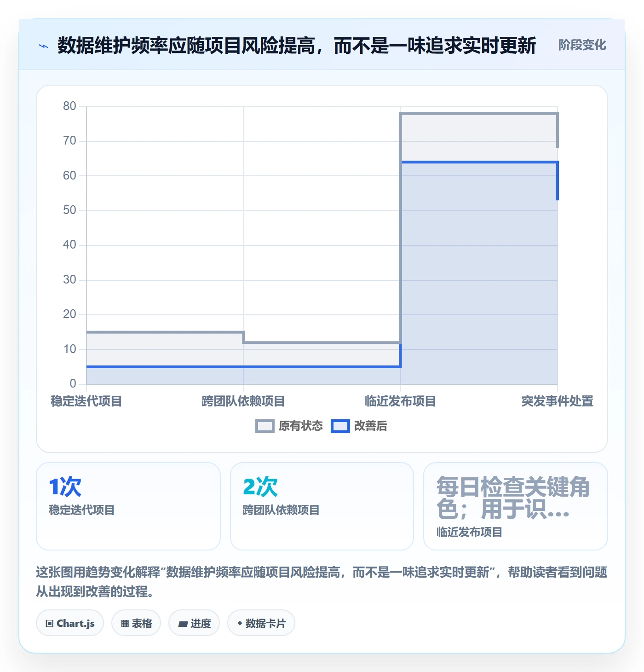Click the 进度 tag icon
This screenshot has height=672, width=644.
pyautogui.click(x=183, y=624)
